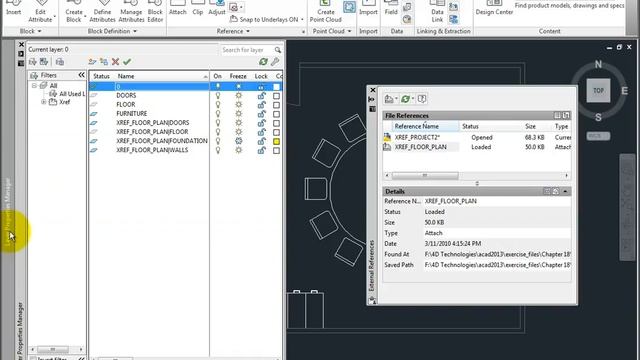Open color swatch of DOORS layer
Viewport: 640px width, 360px height.
(x=276, y=96)
